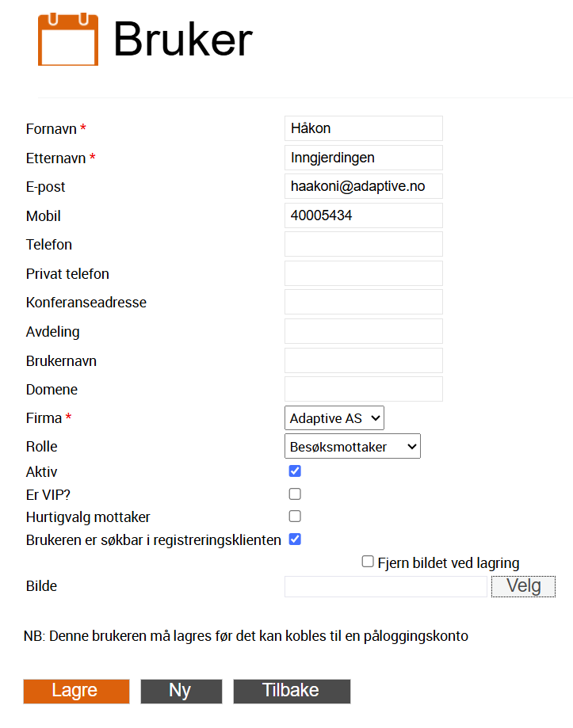Image resolution: width=573 pixels, height=728 pixels.
Task: Tick Fjern bildet ved lagring checkbox
Action: coord(368,562)
